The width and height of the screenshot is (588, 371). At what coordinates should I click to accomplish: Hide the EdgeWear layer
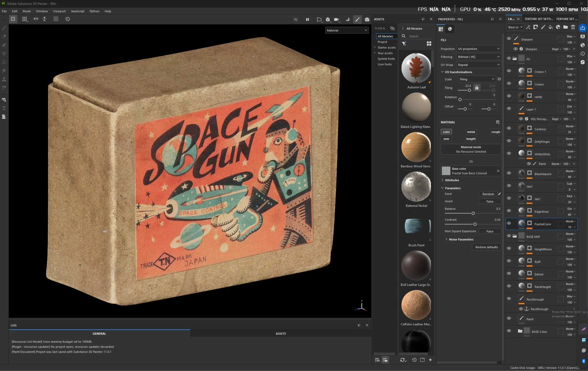pyautogui.click(x=509, y=211)
